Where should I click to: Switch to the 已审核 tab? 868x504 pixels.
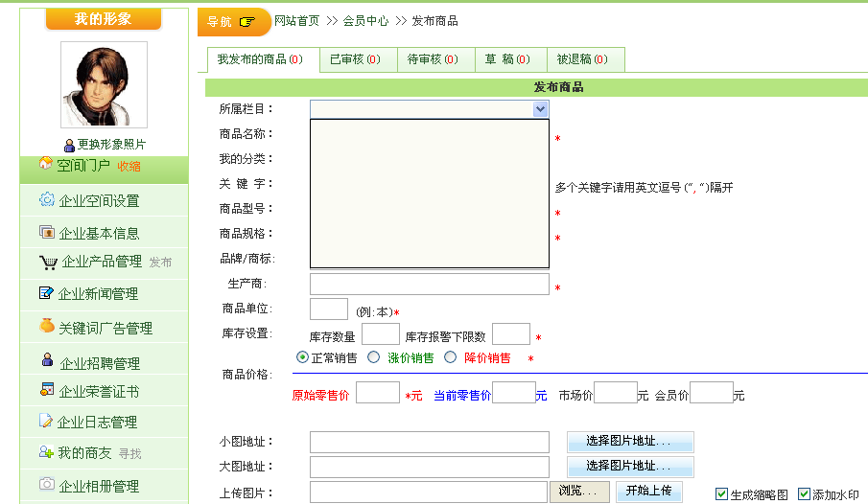(359, 59)
